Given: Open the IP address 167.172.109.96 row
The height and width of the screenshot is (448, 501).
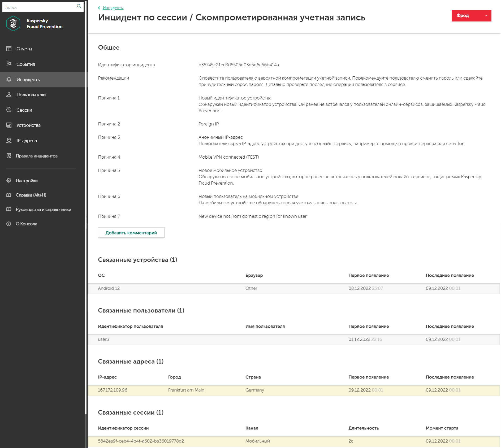Looking at the screenshot, I should pyautogui.click(x=113, y=390).
